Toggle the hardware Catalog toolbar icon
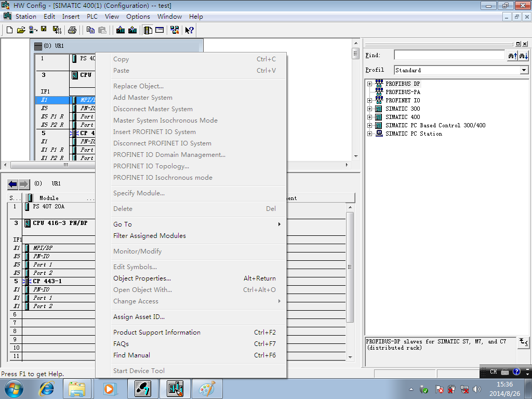This screenshot has height=399, width=532. (148, 30)
